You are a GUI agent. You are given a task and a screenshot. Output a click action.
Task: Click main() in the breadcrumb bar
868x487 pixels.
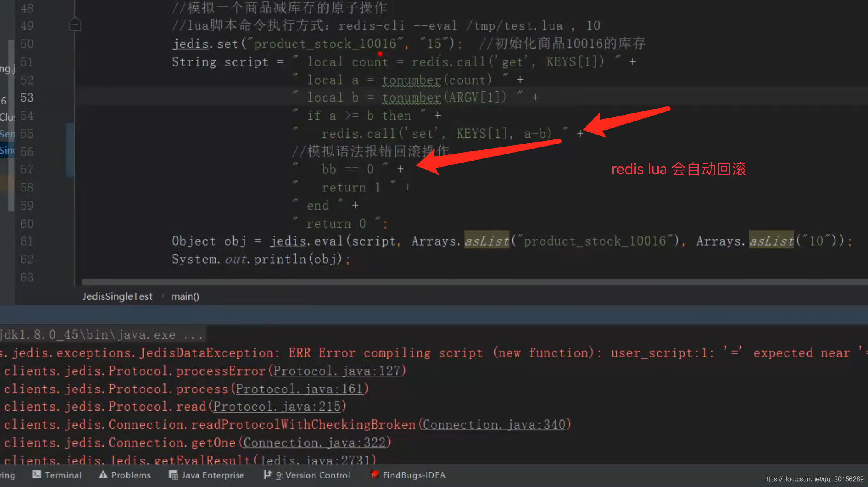point(185,296)
